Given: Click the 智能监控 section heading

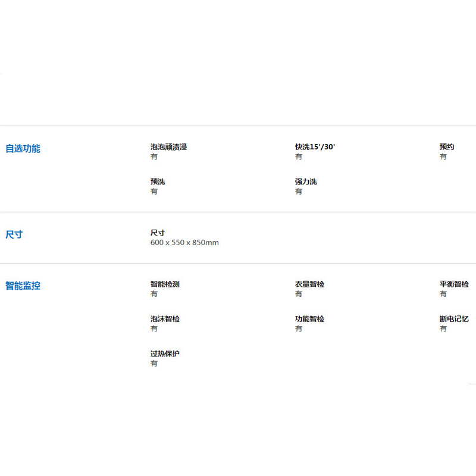Looking at the screenshot, I should point(23,286).
